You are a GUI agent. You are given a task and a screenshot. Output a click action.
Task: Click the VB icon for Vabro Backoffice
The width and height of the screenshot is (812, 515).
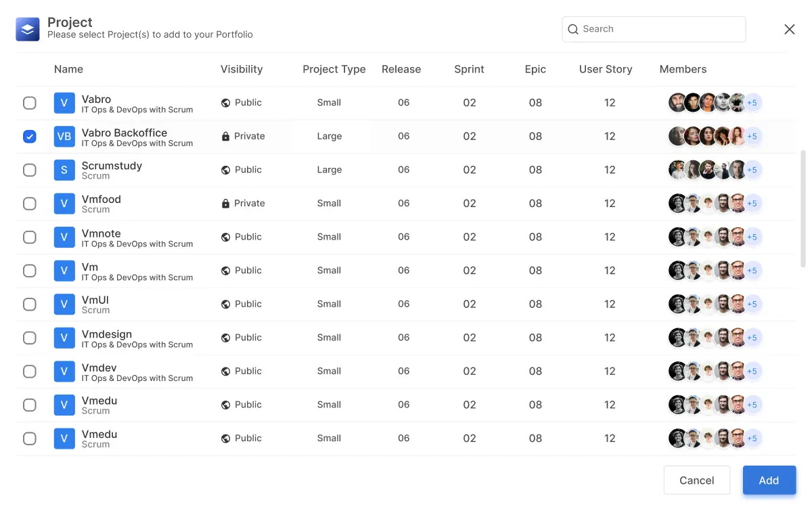click(64, 136)
